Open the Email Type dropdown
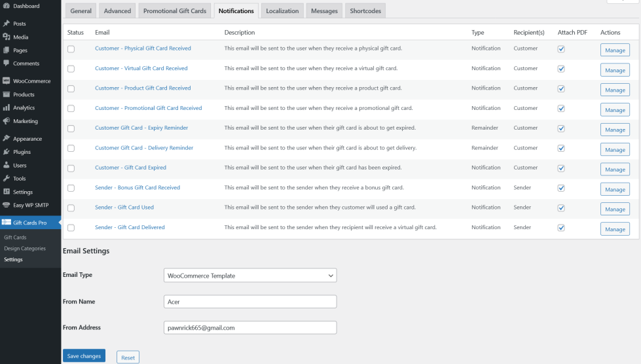The height and width of the screenshot is (364, 641). coord(250,276)
